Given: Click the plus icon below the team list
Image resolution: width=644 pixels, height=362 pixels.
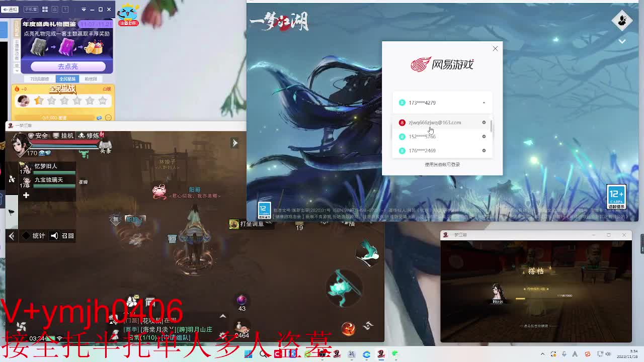Looking at the screenshot, I should [26, 195].
